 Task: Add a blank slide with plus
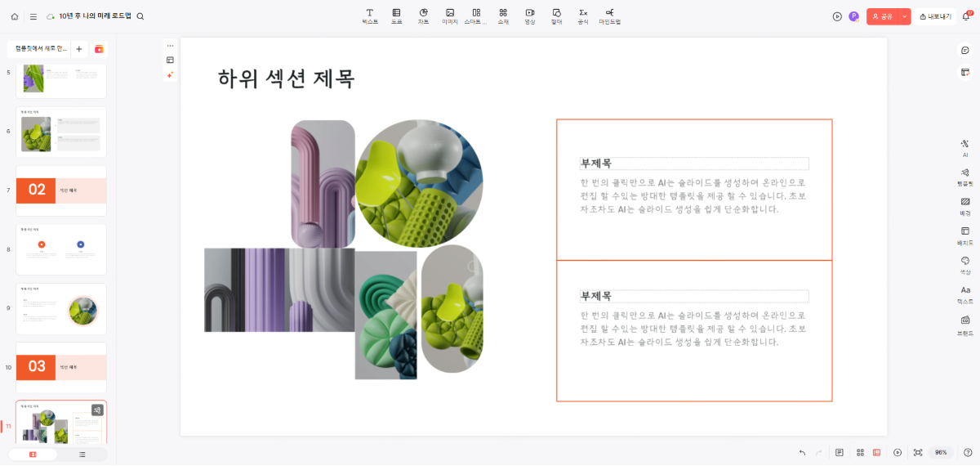pyautogui.click(x=79, y=49)
